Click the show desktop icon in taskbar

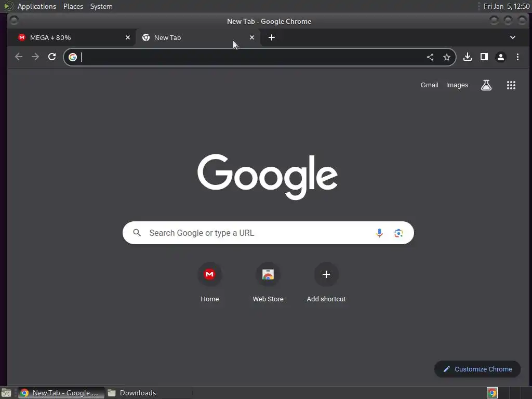6,393
